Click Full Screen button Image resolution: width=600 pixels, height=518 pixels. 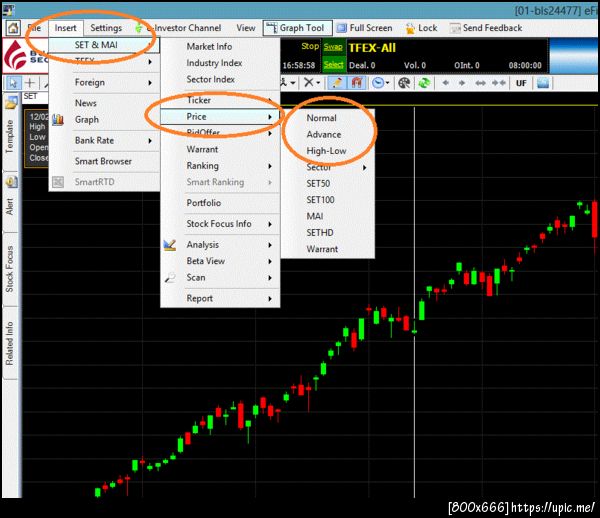pyautogui.click(x=365, y=28)
